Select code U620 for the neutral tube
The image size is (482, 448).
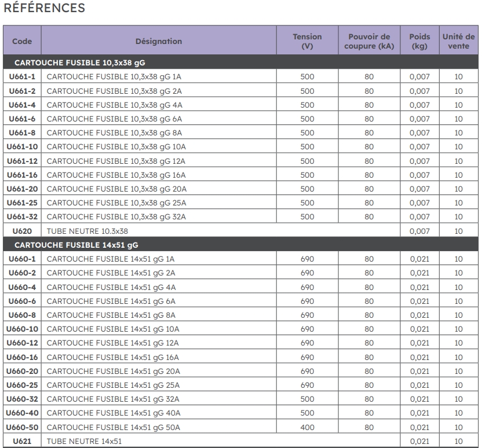coord(23,231)
